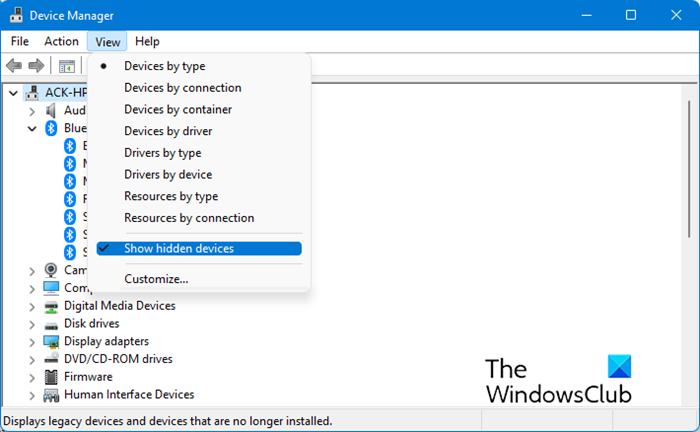
Task: Select the first Bluetooth device icon
Action: coord(70,145)
